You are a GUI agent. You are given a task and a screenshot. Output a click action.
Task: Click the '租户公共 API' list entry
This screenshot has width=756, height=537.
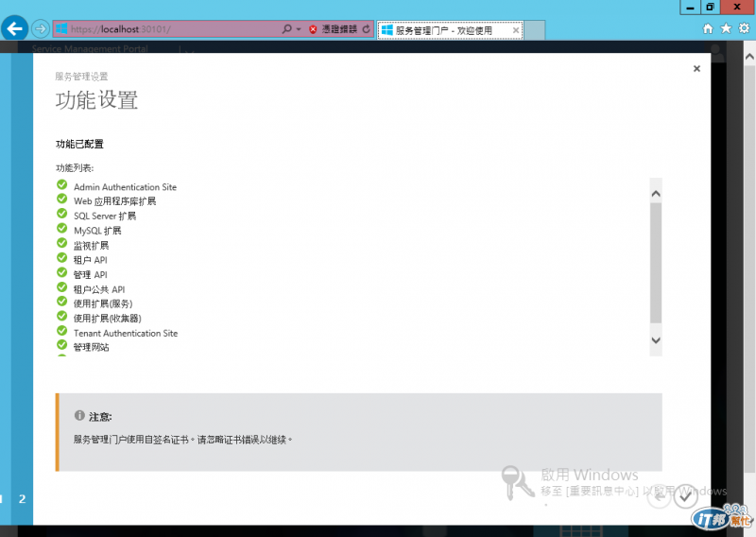pos(99,289)
